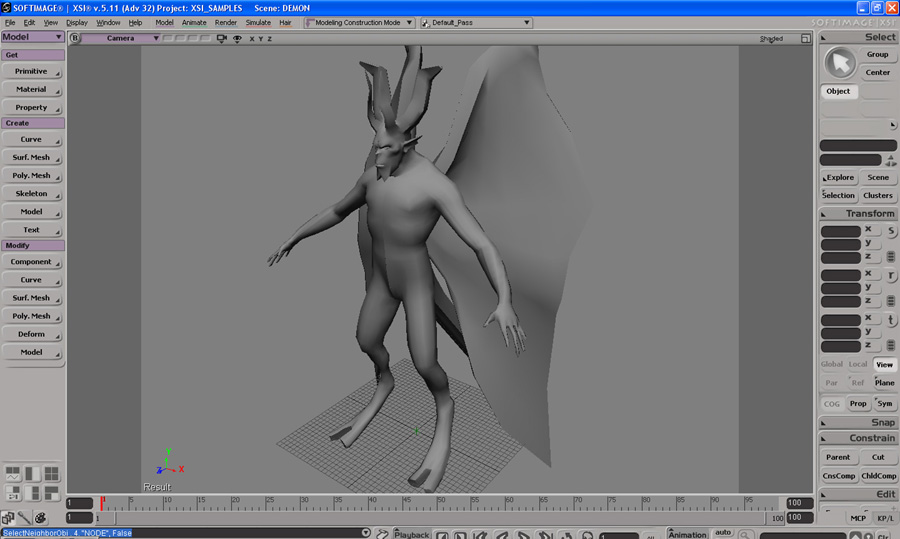Image resolution: width=900 pixels, height=539 pixels.
Task: Collapse the Select panel
Action: click(824, 38)
